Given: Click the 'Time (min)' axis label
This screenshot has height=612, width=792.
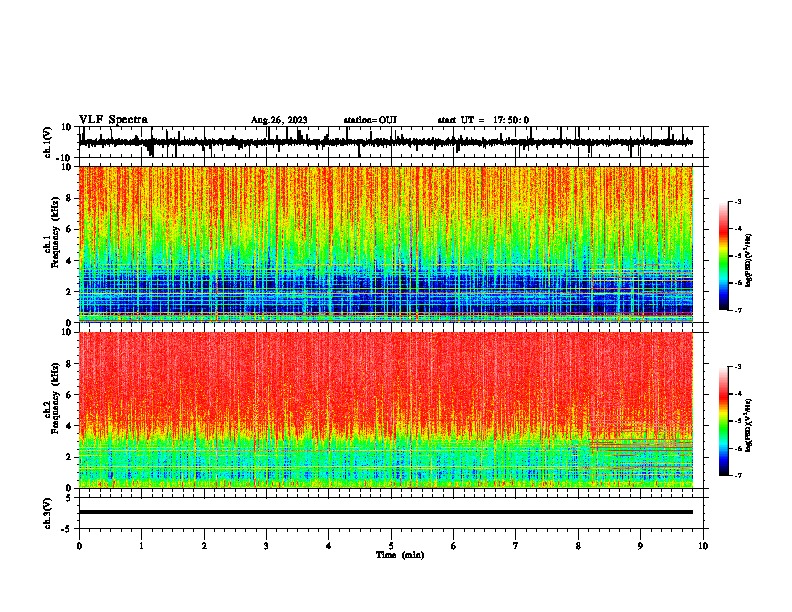Looking at the screenshot, I should pos(400,555).
